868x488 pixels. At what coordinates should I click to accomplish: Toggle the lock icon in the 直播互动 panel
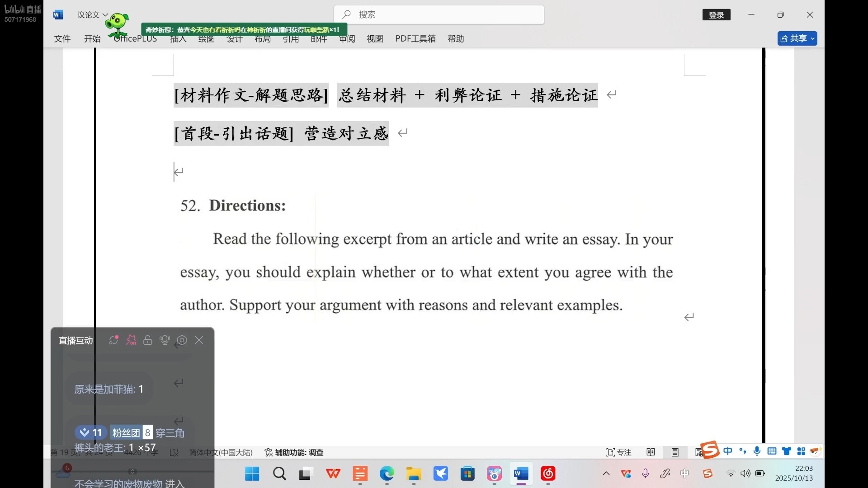[148, 340]
